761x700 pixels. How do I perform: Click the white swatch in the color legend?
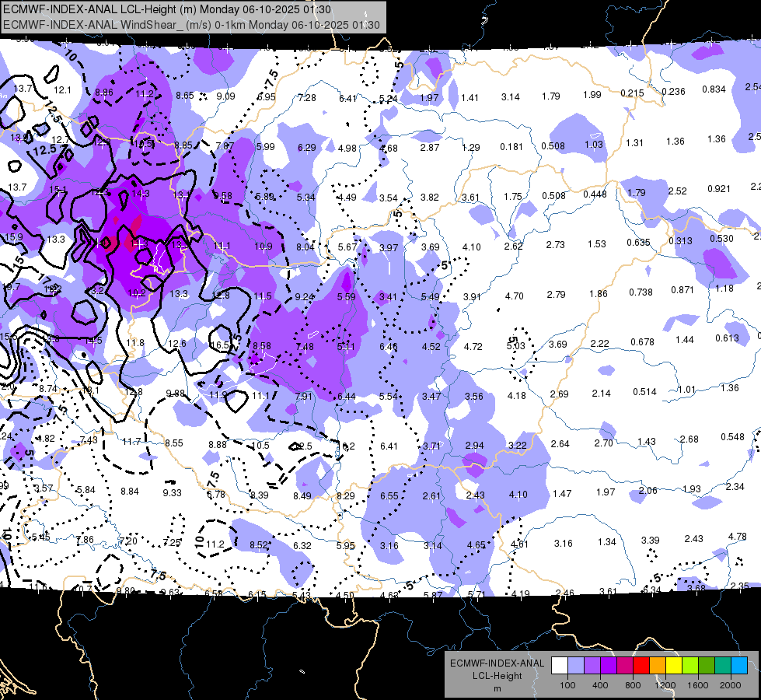pyautogui.click(x=560, y=666)
